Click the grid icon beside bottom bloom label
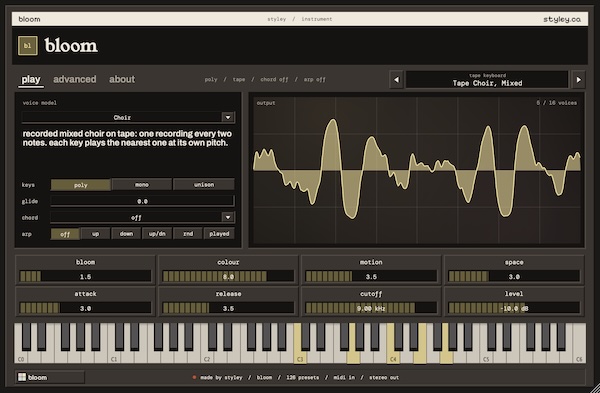The height and width of the screenshot is (393, 600). pos(22,377)
